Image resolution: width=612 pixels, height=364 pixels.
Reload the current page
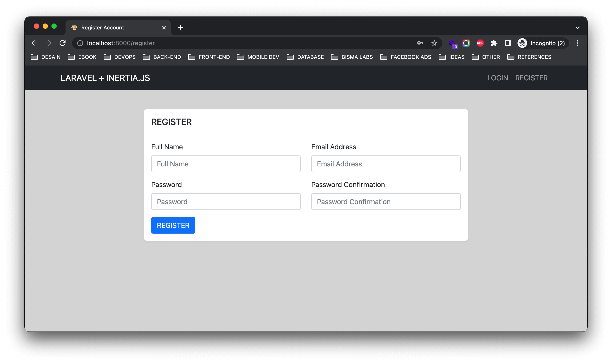tap(63, 43)
